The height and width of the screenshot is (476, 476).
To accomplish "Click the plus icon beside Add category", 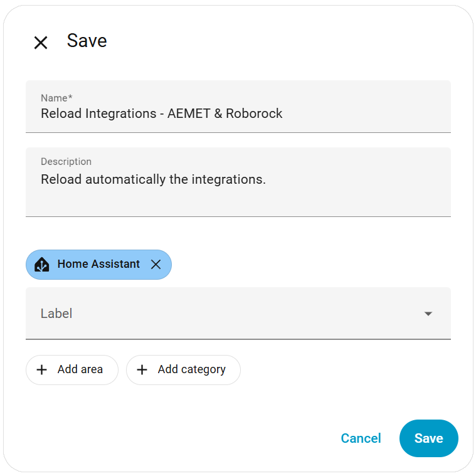I will coord(142,370).
